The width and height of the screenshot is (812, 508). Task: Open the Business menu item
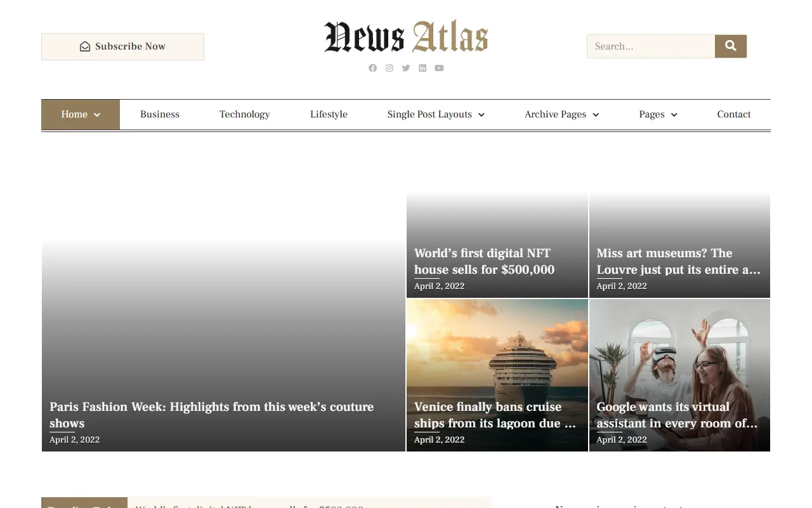tap(160, 114)
